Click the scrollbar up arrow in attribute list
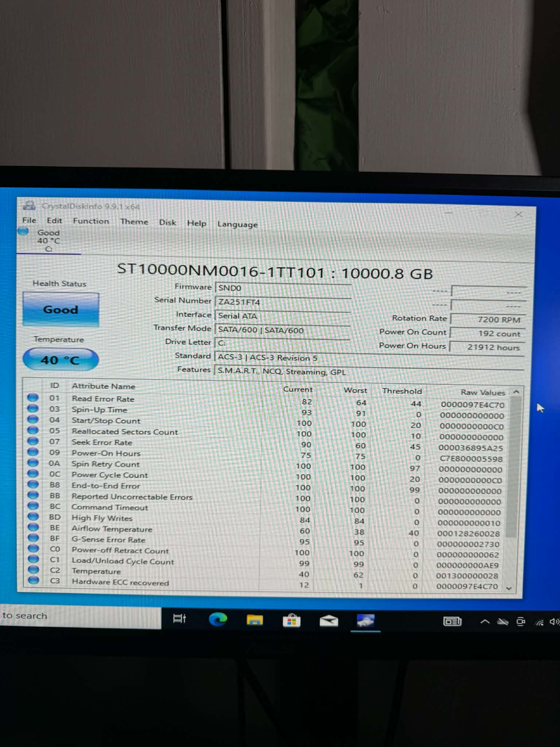This screenshot has height=747, width=560. pos(516,392)
